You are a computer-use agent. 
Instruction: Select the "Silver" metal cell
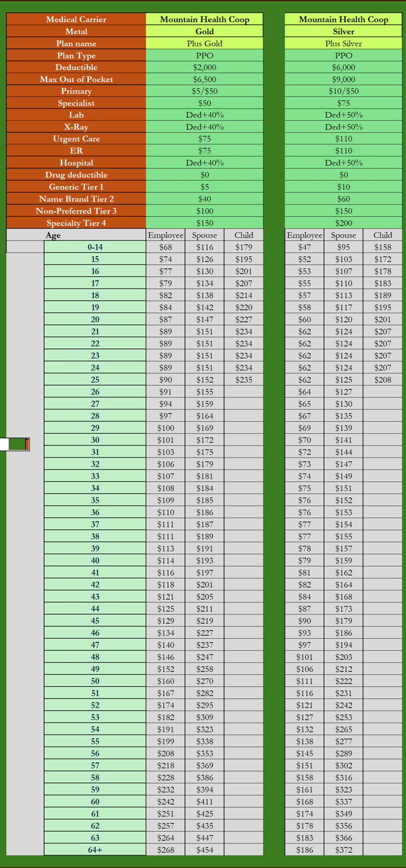coord(344,31)
